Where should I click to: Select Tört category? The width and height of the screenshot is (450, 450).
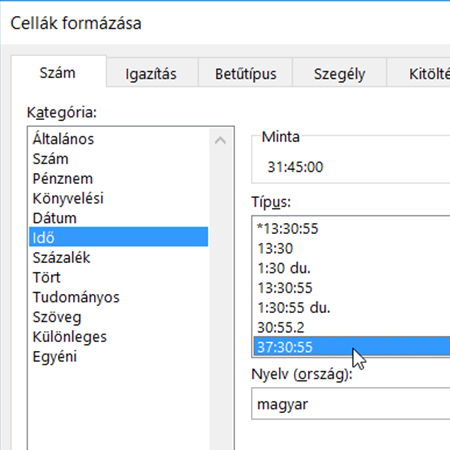(x=119, y=277)
